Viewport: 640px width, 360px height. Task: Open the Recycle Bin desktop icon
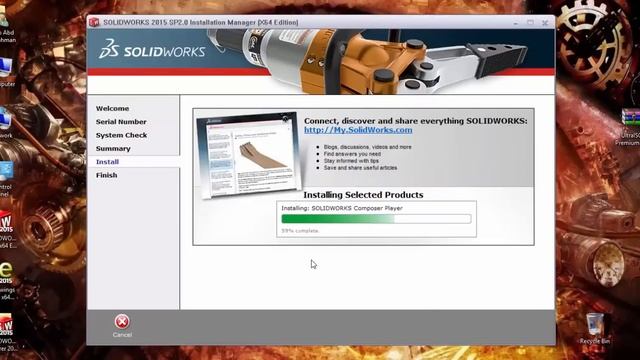(x=595, y=328)
